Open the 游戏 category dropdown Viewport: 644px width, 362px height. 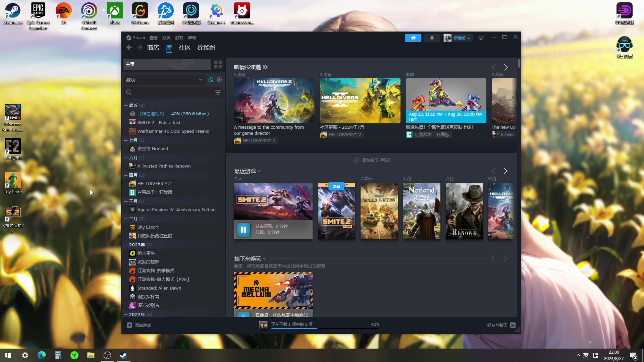(164, 80)
